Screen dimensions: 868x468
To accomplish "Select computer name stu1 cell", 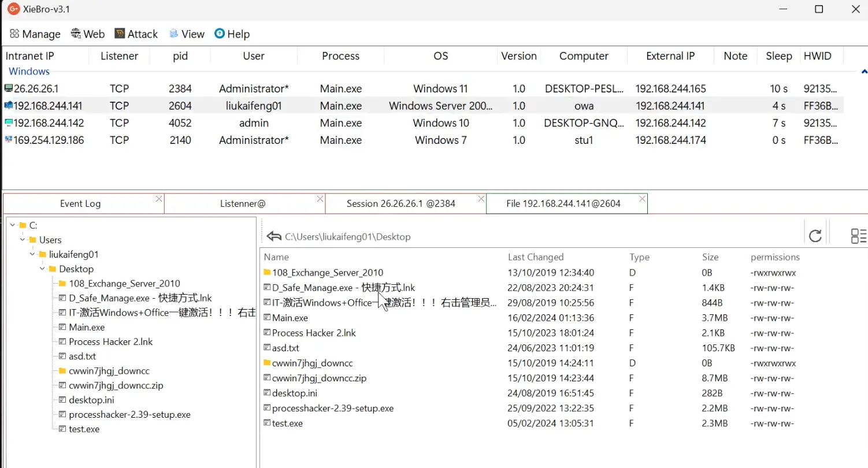I will click(x=584, y=140).
